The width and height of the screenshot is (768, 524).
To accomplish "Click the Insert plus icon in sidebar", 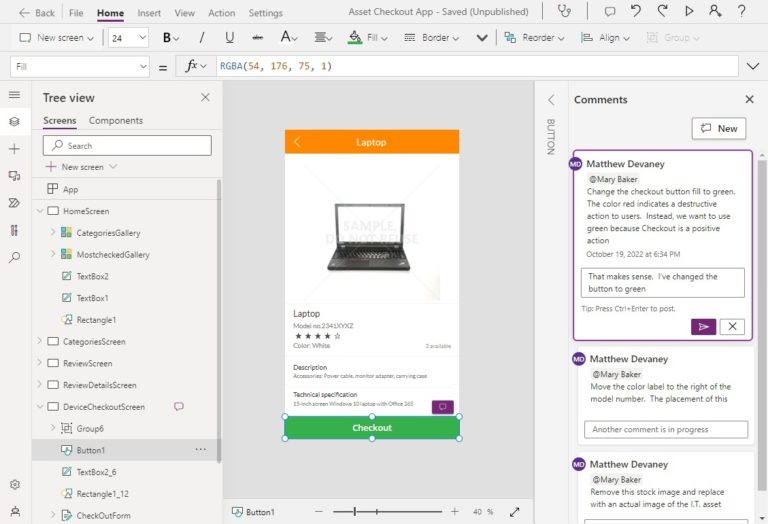I will pos(15,149).
